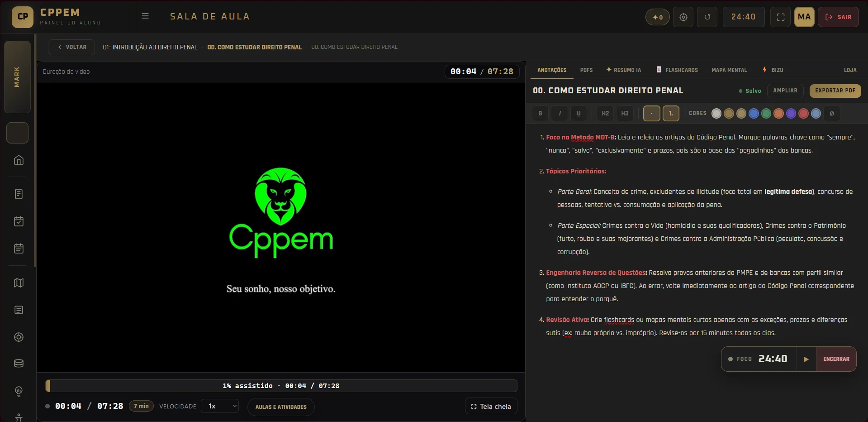The height and width of the screenshot is (422, 868).
Task: Click the Encerrar focus button
Action: [x=836, y=359]
